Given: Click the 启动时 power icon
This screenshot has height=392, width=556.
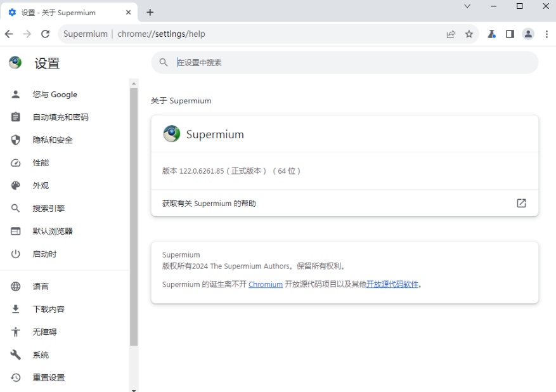Looking at the screenshot, I should (16, 254).
